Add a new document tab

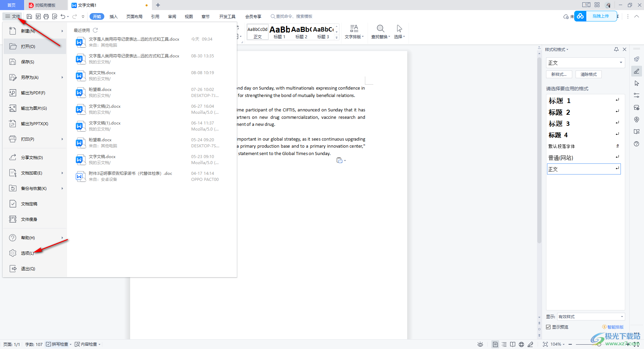pos(158,5)
